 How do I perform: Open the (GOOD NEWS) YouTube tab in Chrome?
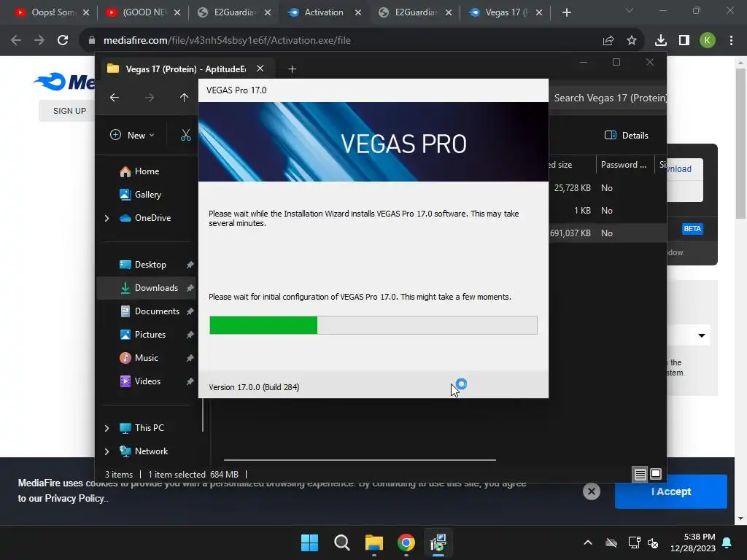[138, 12]
